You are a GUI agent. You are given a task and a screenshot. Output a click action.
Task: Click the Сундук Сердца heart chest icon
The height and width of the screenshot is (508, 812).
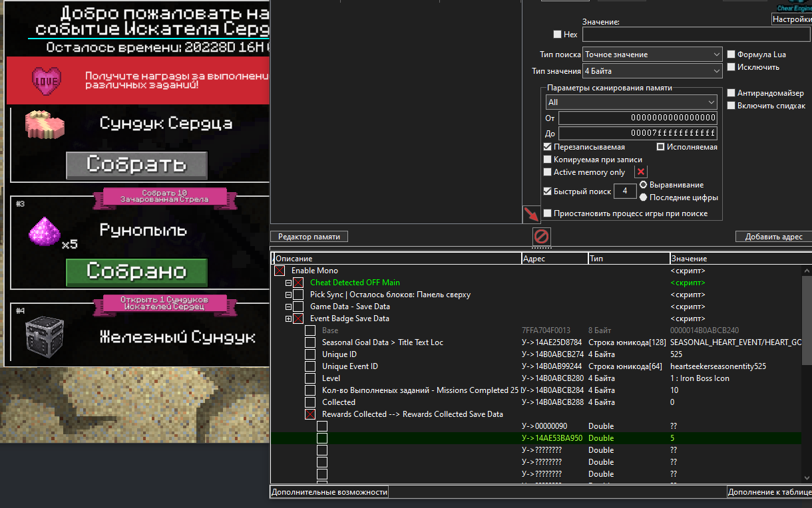(x=45, y=124)
